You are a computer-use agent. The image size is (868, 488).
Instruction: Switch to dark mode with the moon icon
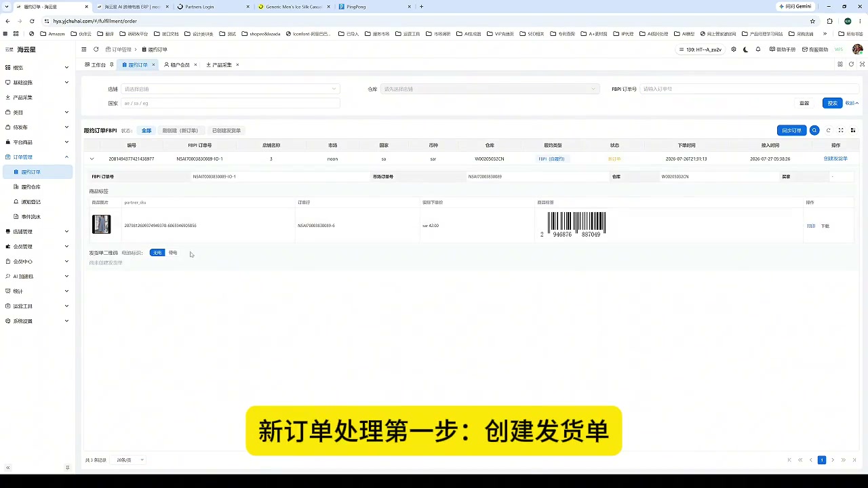point(746,49)
